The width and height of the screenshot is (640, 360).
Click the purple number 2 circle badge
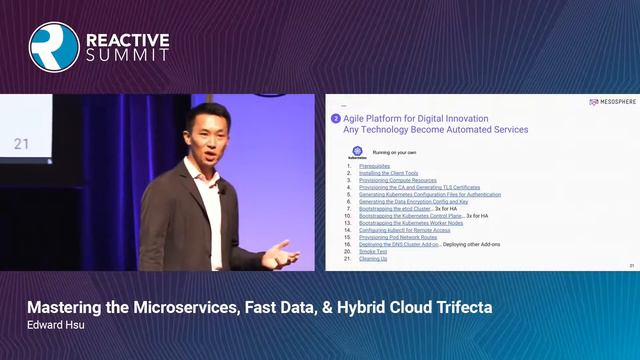tap(336, 119)
